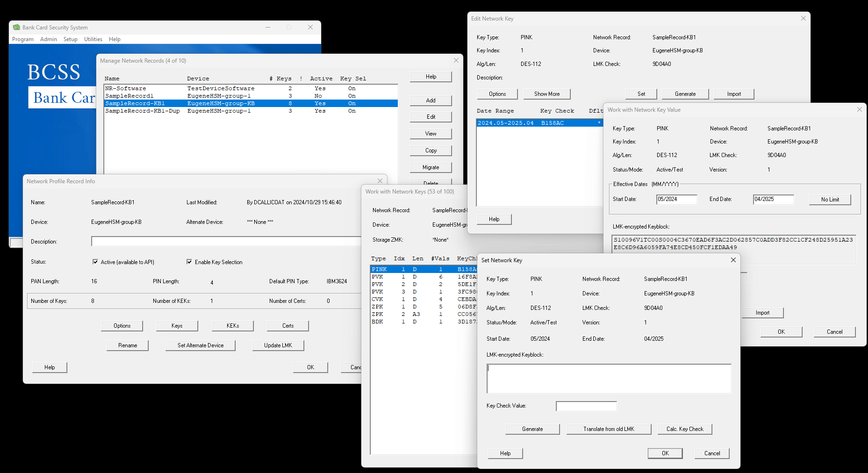Click the Certs button
This screenshot has width=868, height=473.
(288, 326)
